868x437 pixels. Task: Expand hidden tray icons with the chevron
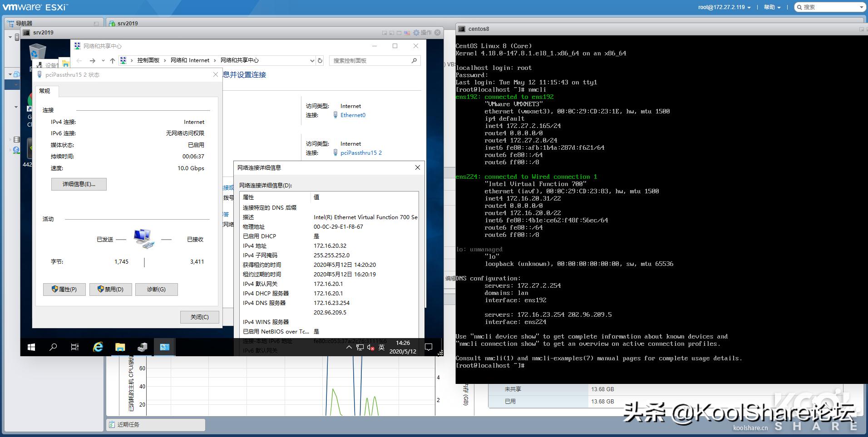[349, 347]
